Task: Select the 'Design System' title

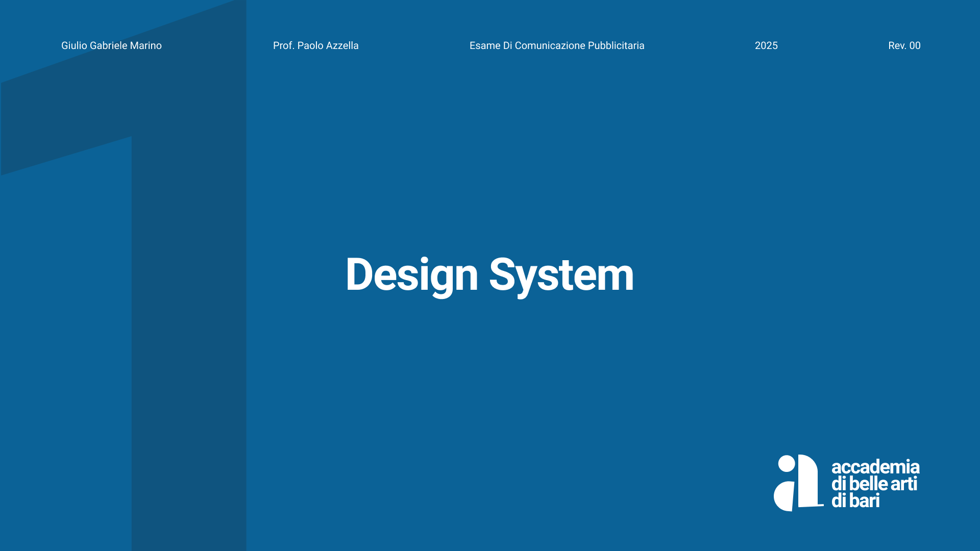Action: click(489, 275)
